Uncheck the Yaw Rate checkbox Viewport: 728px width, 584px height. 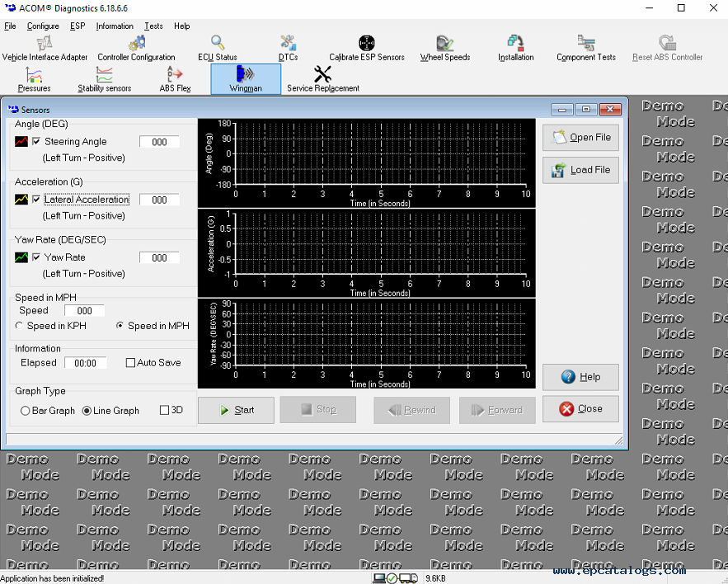tap(36, 257)
